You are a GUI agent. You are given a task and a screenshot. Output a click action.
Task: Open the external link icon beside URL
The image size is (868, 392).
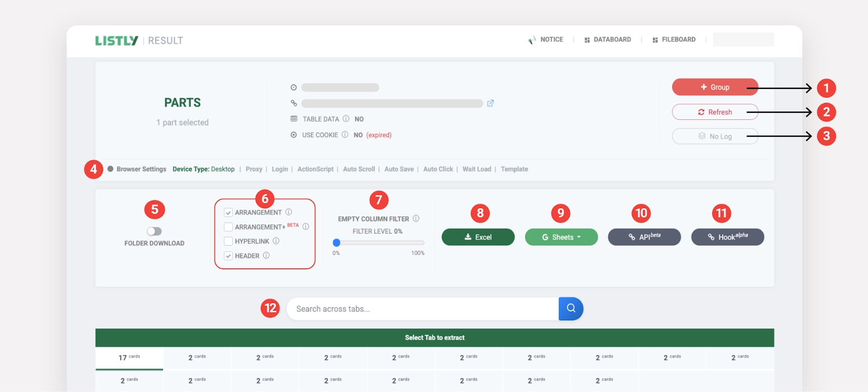click(490, 103)
